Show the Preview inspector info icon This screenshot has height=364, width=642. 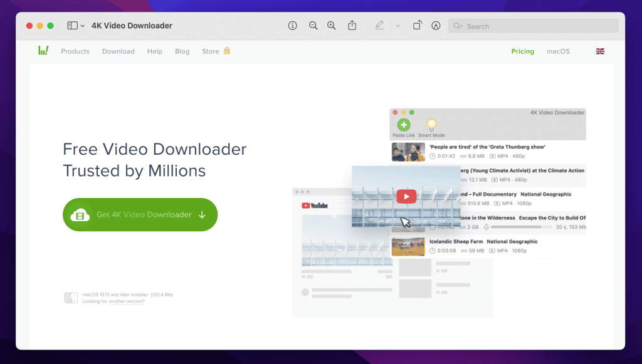(x=292, y=26)
